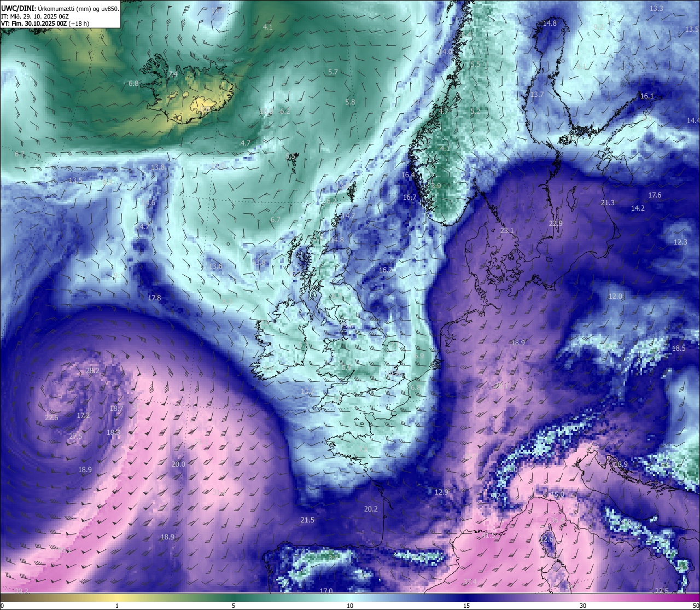This screenshot has width=700, height=610.
Task: Click the 12.9 value over France
Action: (441, 492)
